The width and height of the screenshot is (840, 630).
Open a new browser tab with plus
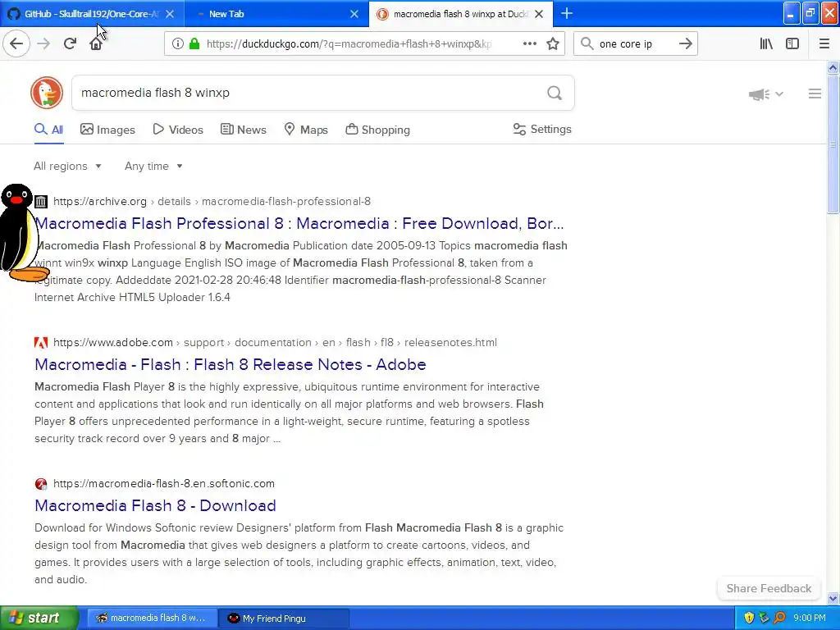tap(566, 13)
